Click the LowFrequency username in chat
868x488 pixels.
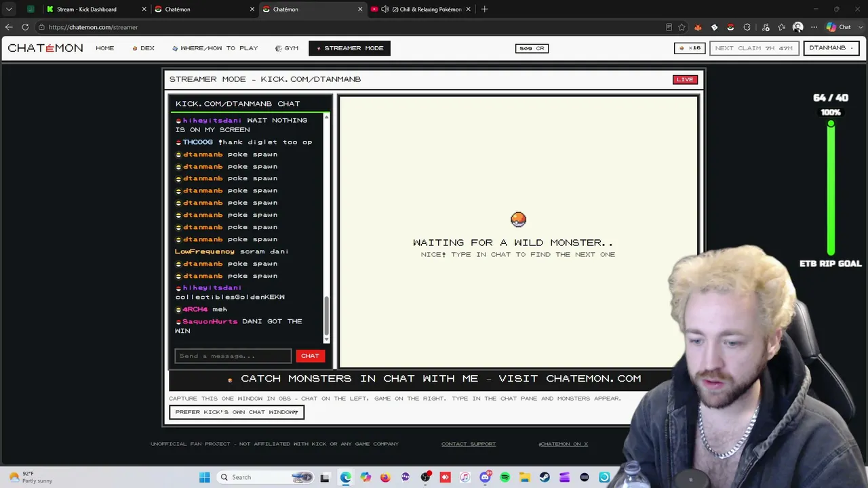[x=205, y=251]
